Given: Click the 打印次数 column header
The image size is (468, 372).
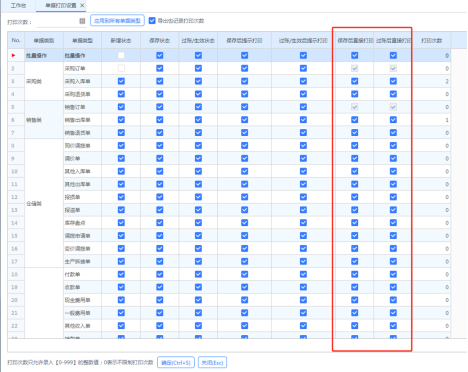Looking at the screenshot, I should tap(432, 40).
